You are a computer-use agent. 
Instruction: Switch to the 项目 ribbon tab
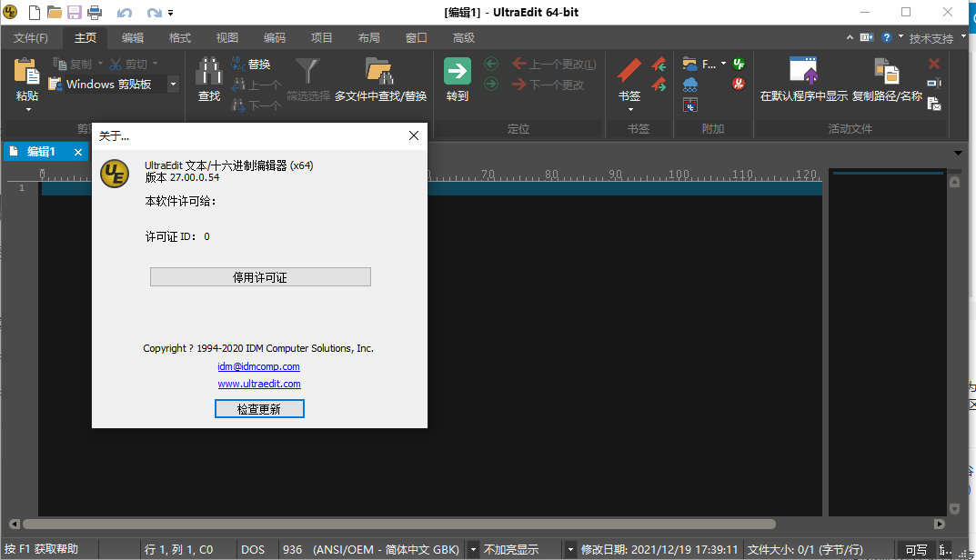point(322,38)
